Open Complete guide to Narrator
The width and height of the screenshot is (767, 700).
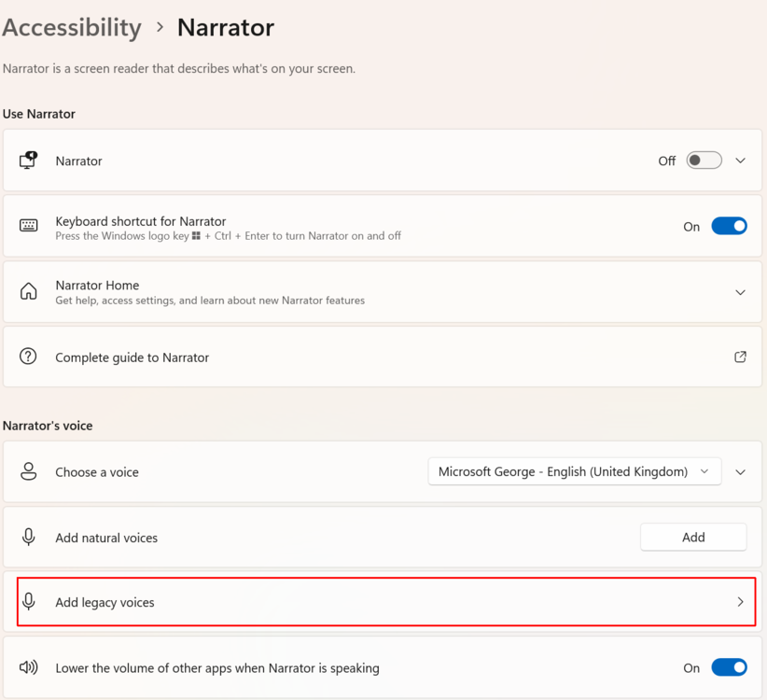132,357
